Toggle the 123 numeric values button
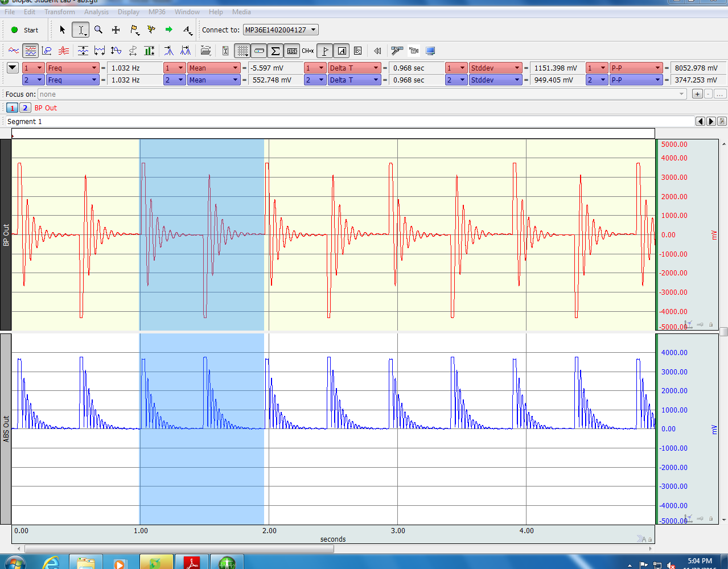 click(292, 51)
